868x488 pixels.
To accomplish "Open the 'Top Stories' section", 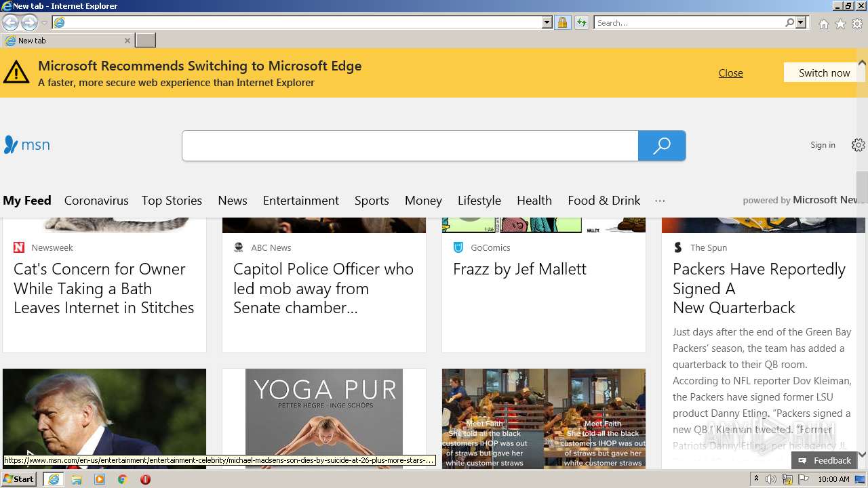I will [172, 201].
